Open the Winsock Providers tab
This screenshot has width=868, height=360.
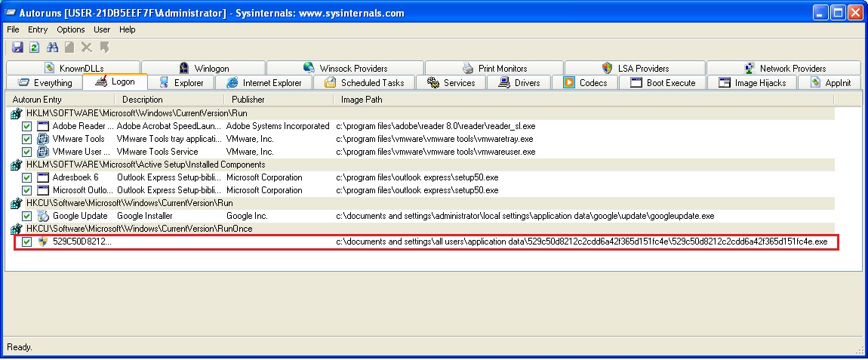point(345,68)
